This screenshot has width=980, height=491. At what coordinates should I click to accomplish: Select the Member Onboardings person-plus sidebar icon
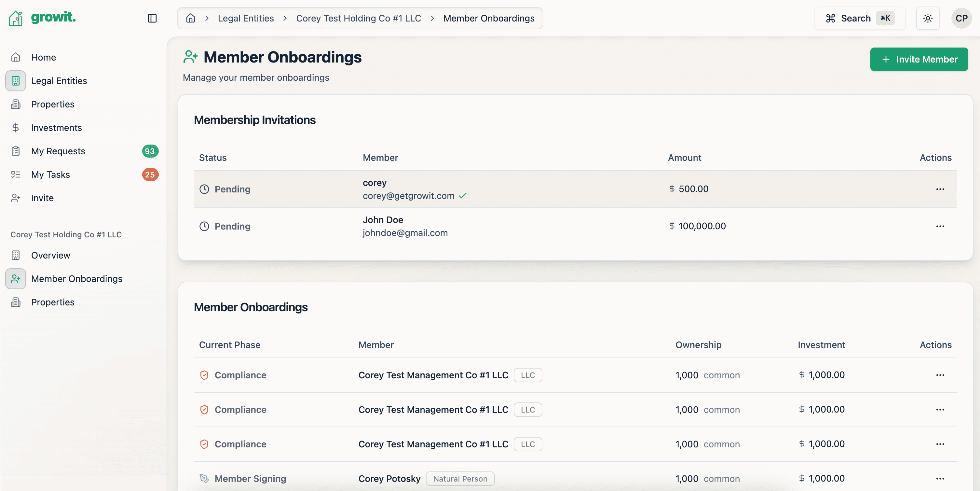click(x=16, y=278)
